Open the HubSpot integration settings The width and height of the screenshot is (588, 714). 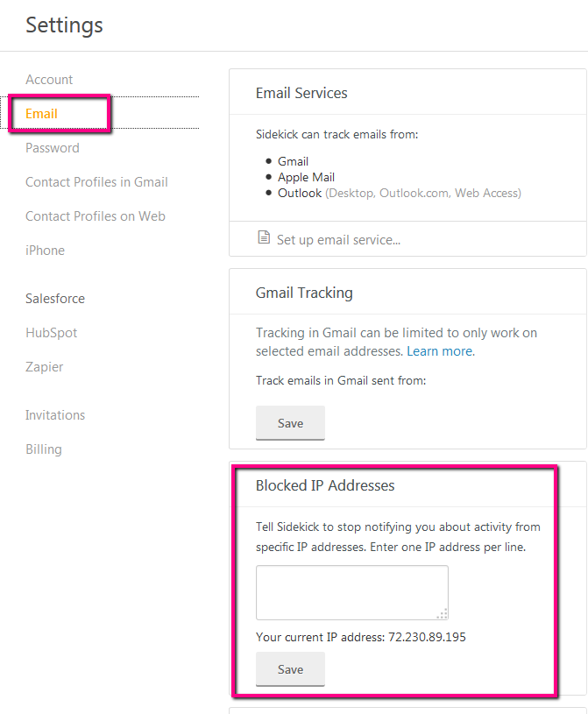click(52, 333)
